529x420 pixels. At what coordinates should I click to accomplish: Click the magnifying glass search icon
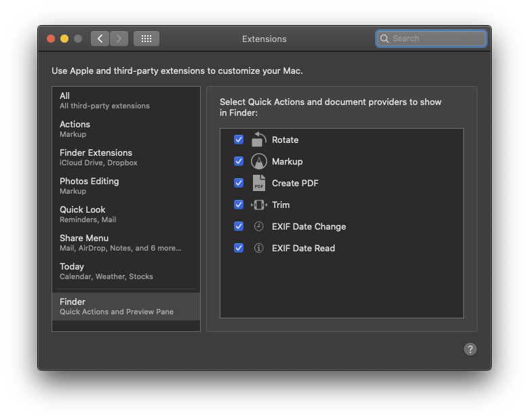pyautogui.click(x=385, y=39)
